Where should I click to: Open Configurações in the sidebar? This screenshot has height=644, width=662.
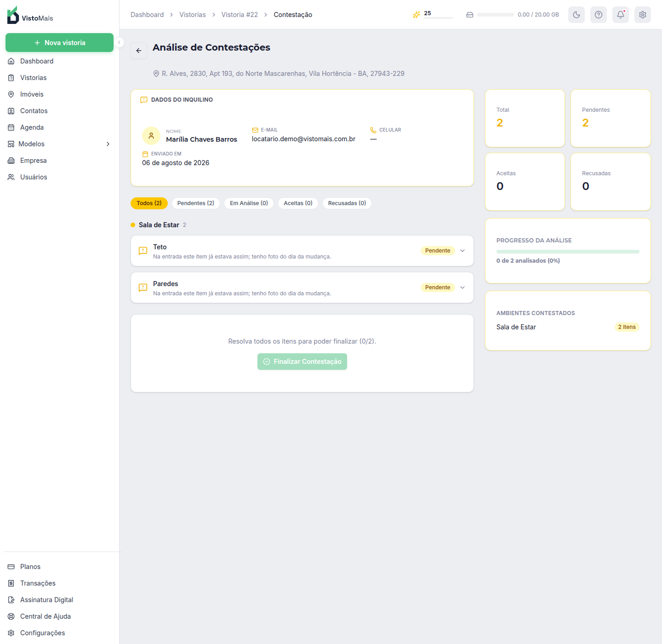59,633
